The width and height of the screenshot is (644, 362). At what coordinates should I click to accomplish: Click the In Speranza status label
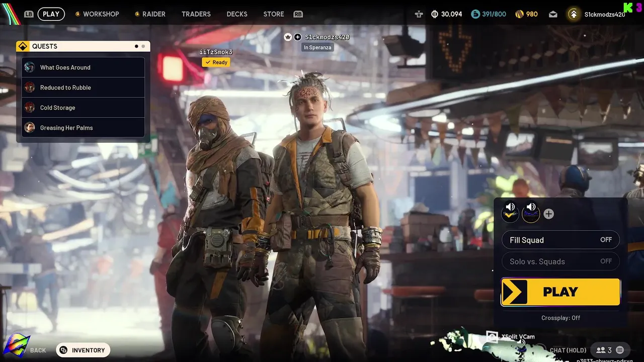tap(317, 47)
